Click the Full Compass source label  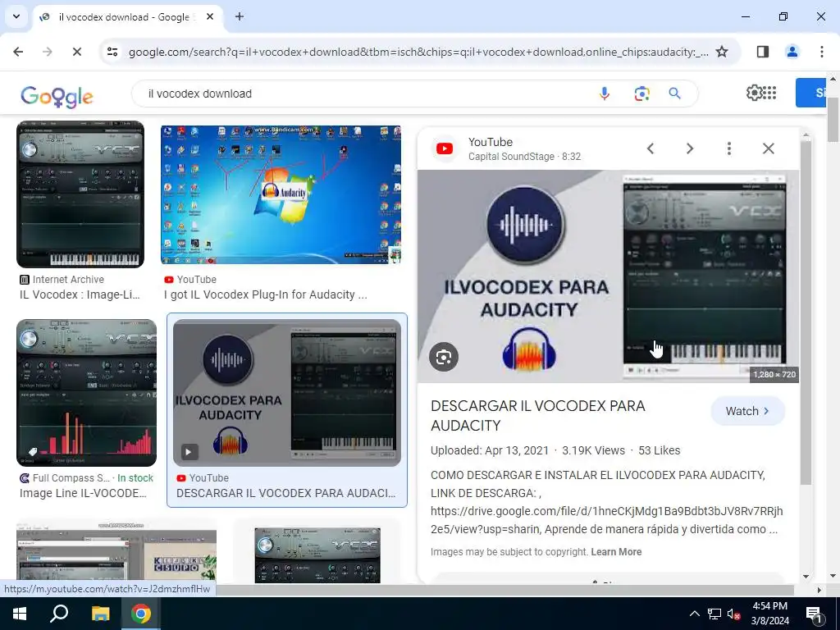point(71,478)
